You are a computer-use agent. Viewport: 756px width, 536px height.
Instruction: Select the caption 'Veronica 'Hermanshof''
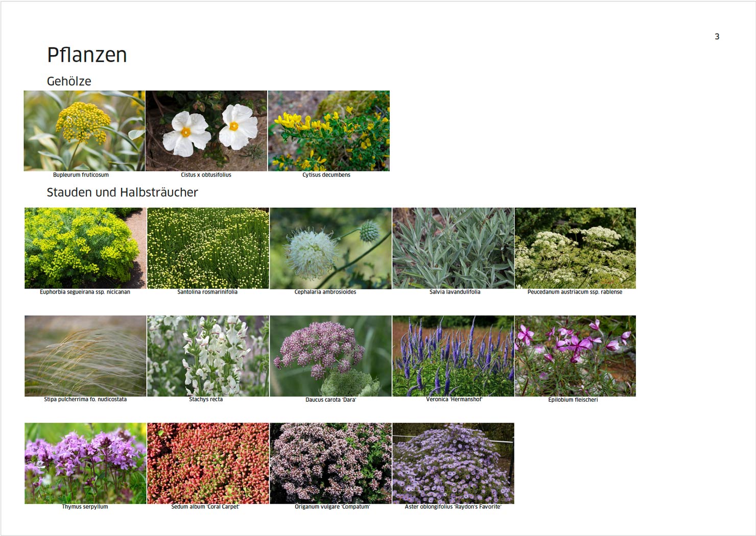coord(454,399)
